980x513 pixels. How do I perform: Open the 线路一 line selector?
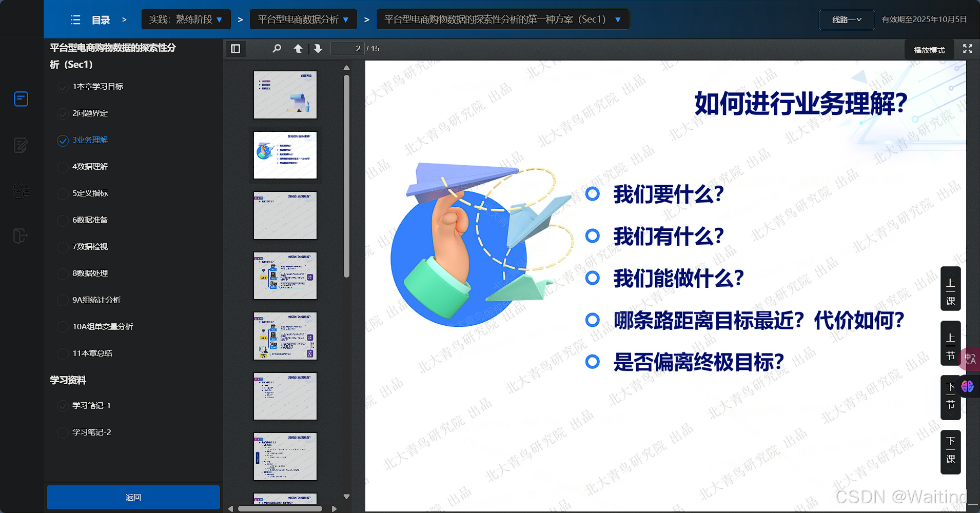(847, 20)
